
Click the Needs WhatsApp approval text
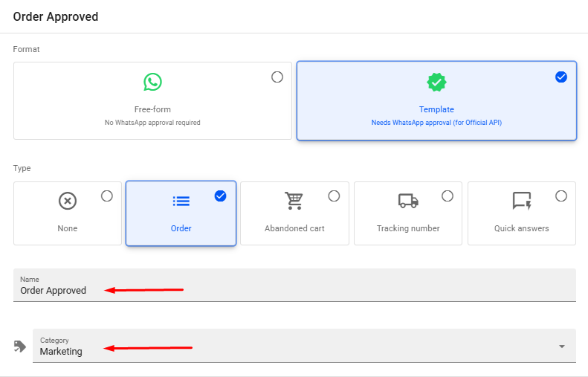[x=436, y=123]
